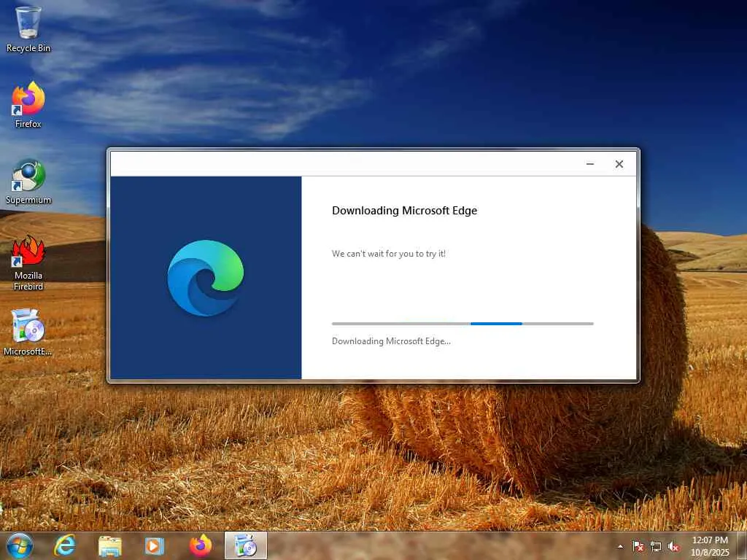
Task: Launch Firefox from the taskbar
Action: pos(201,545)
